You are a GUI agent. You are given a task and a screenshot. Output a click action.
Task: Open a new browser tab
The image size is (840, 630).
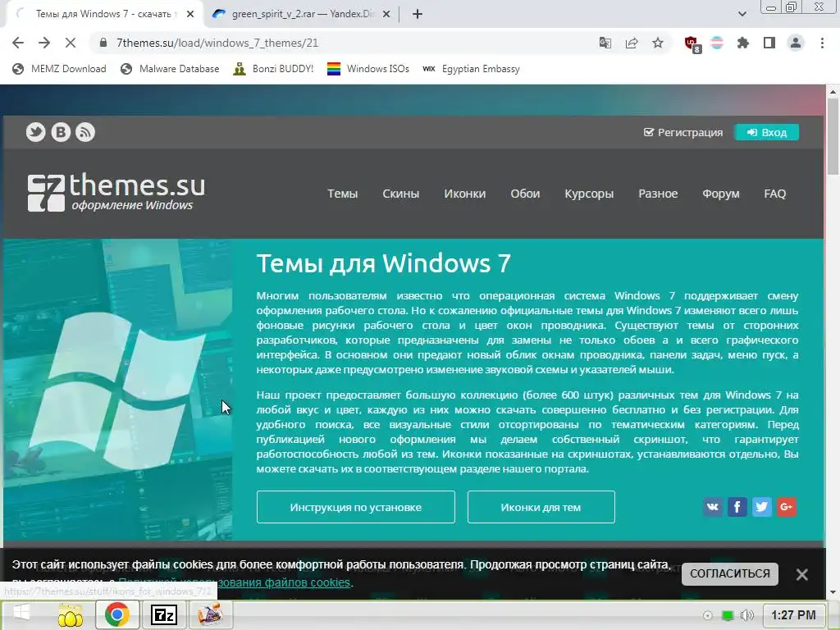click(418, 14)
